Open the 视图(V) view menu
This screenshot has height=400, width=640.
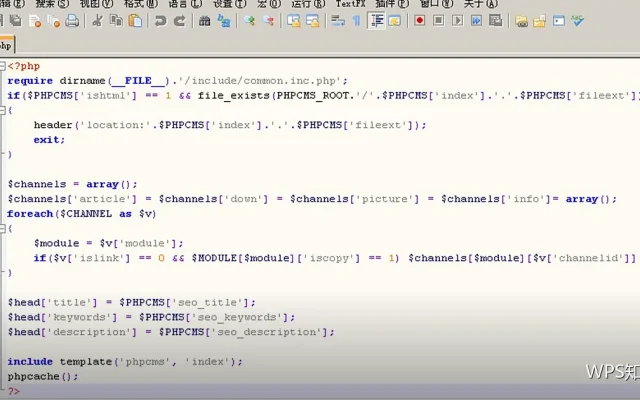click(x=96, y=4)
